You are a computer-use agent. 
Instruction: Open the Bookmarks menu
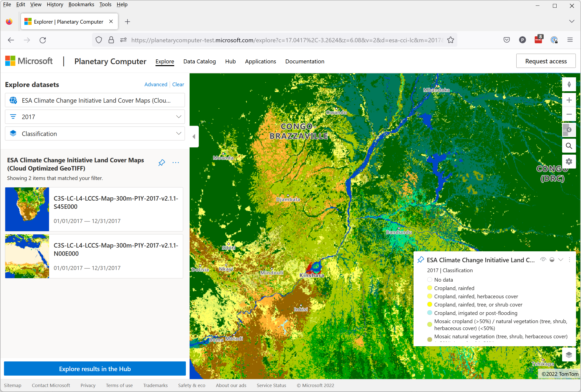pos(81,4)
